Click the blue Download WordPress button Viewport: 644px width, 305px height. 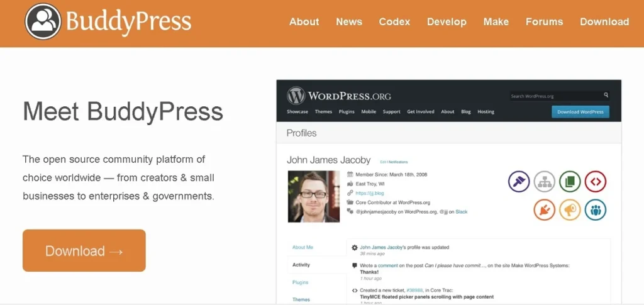(x=580, y=112)
